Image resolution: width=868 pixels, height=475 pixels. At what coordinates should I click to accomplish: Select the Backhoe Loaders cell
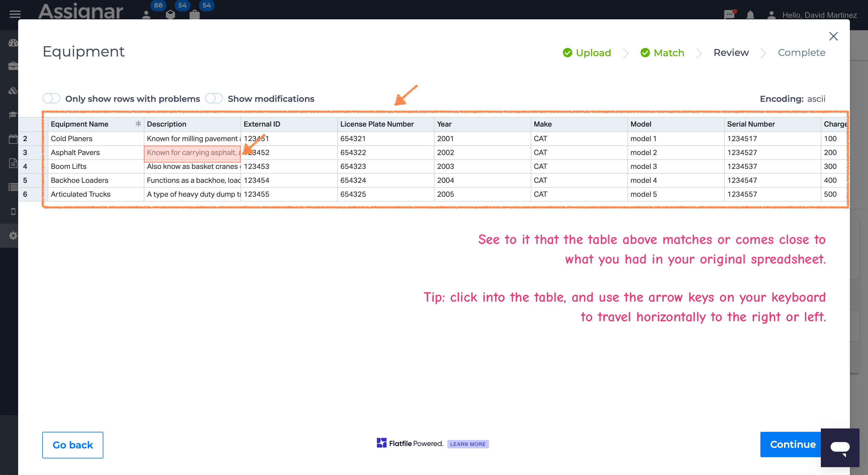pos(96,180)
